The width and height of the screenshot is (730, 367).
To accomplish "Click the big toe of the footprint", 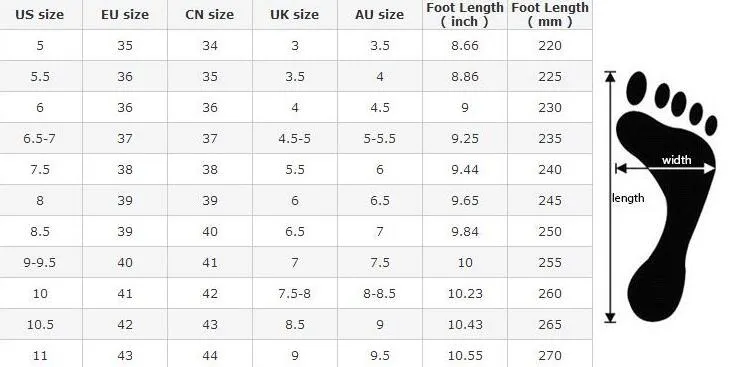I will (x=637, y=88).
